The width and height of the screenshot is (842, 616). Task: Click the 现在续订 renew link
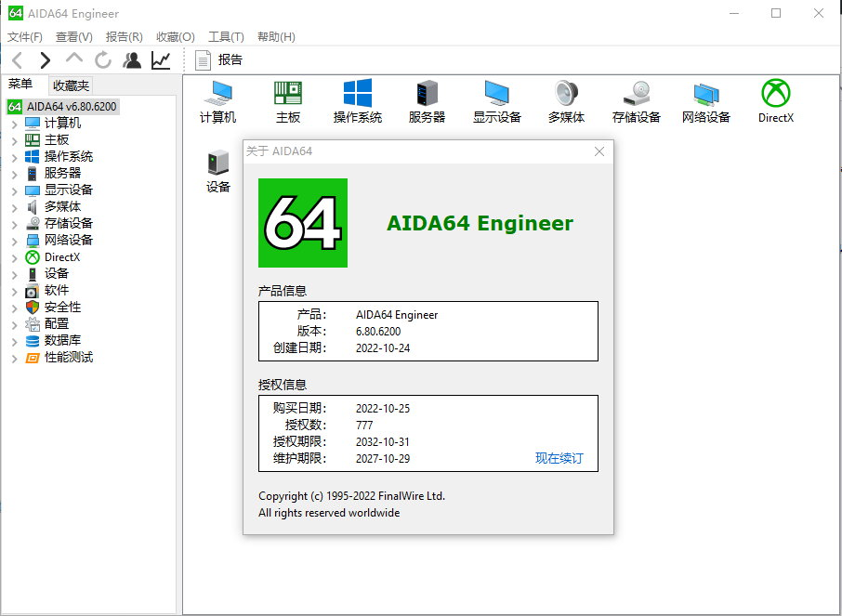coord(559,458)
